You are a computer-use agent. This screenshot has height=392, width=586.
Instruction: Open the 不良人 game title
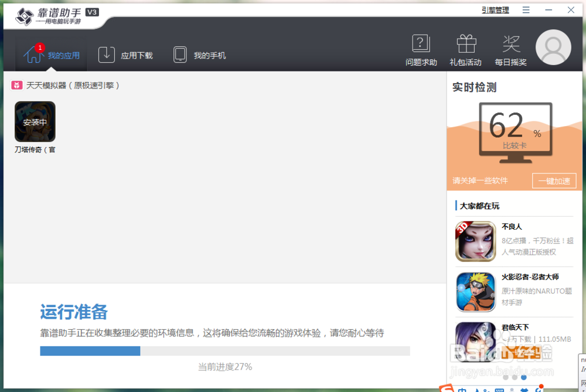click(x=512, y=226)
